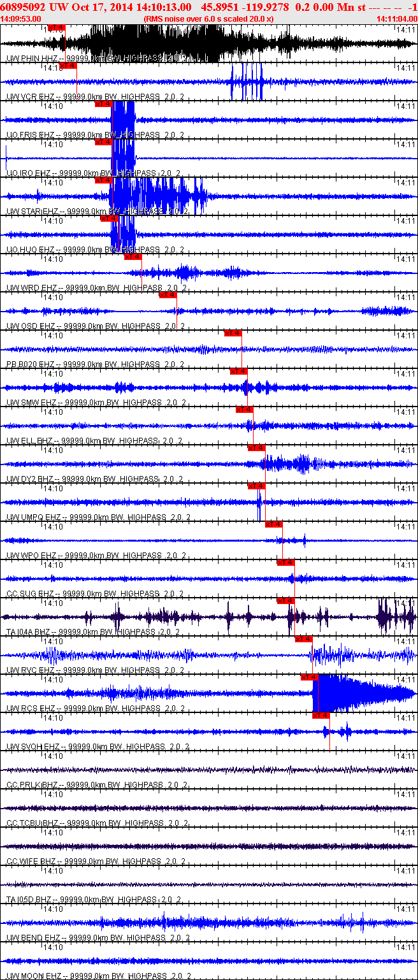Select the red pick flag on VCR trace
Screen dimensions: 418x980
click(68, 66)
